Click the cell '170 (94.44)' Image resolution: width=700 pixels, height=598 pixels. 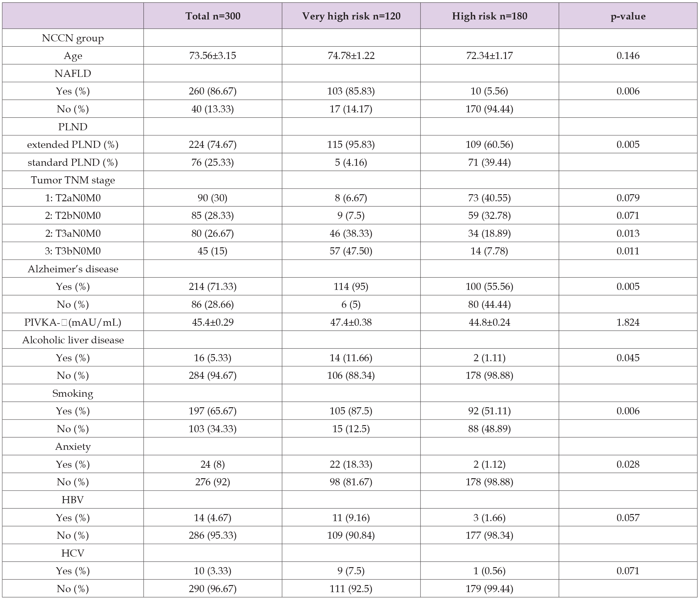click(x=490, y=109)
